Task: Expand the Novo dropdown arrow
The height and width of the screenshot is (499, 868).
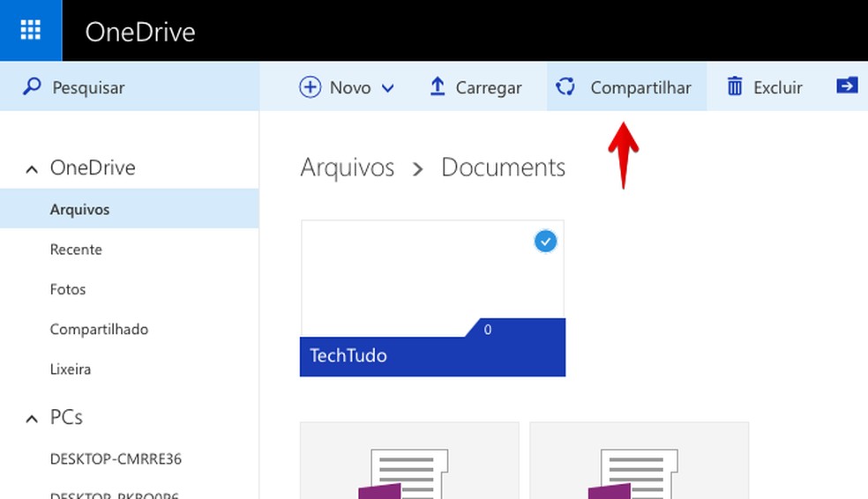Action: coord(387,88)
